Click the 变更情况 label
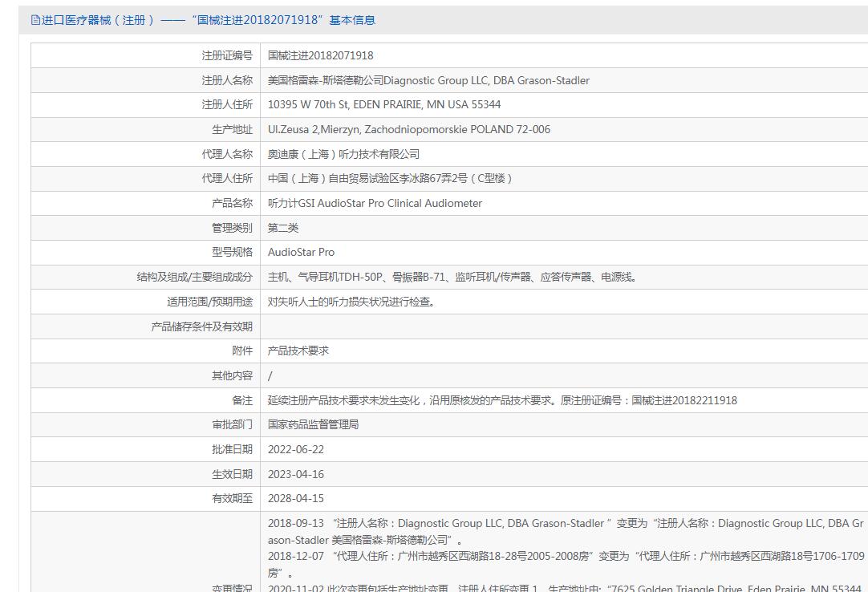The height and width of the screenshot is (592, 868). coord(232,587)
